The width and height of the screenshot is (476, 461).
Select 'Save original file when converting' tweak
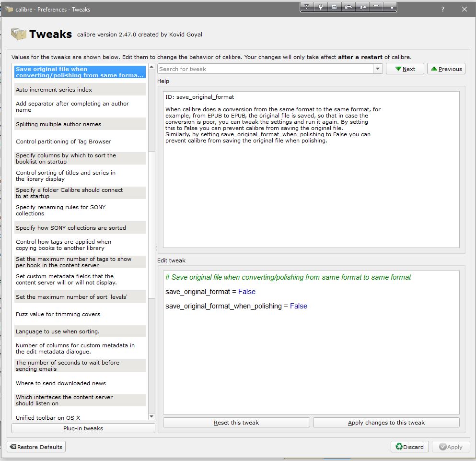[80, 72]
